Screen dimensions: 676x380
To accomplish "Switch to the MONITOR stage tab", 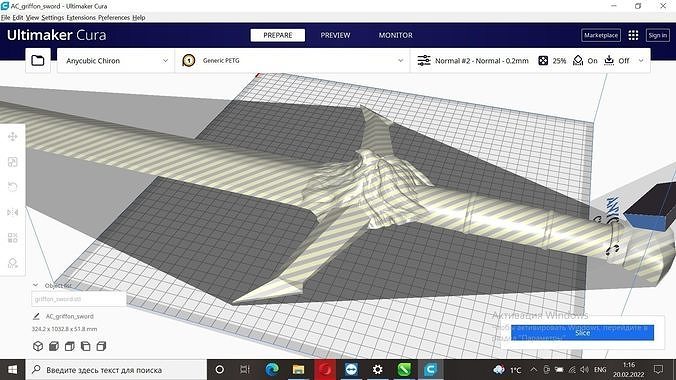I will coord(396,35).
